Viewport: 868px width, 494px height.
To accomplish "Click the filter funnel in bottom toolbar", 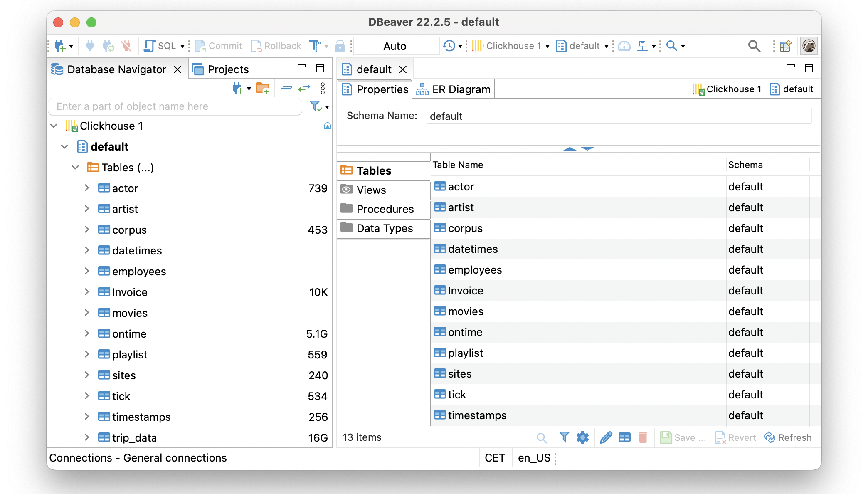I will (564, 437).
